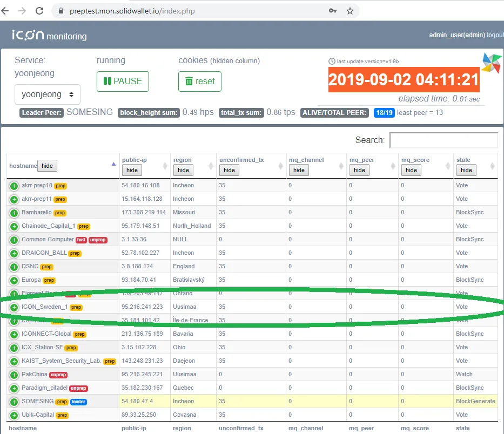Expand row details for DSNC
Viewport: 504px width, 434px height.
click(x=14, y=267)
